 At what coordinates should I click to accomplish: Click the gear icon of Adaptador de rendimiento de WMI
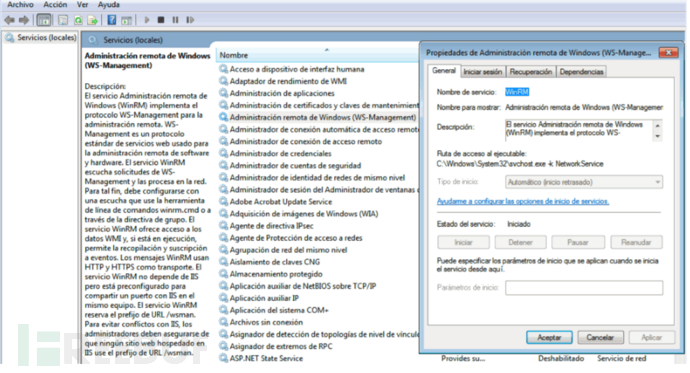click(x=224, y=81)
